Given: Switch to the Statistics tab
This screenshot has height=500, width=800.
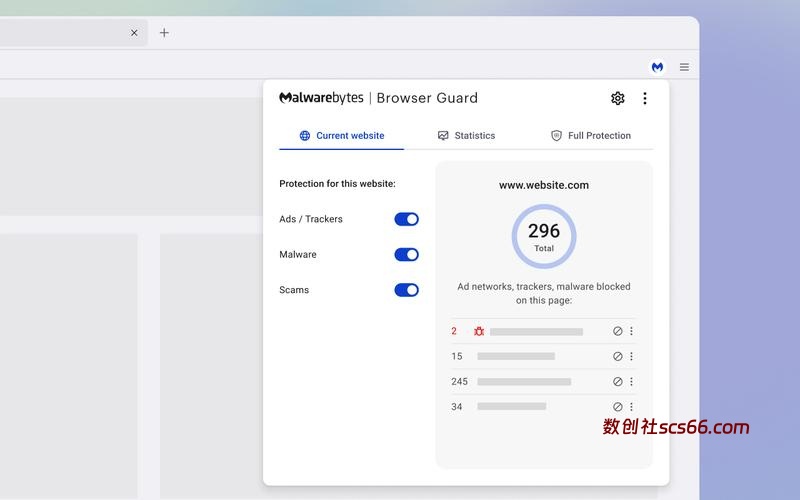Looking at the screenshot, I should pos(466,136).
